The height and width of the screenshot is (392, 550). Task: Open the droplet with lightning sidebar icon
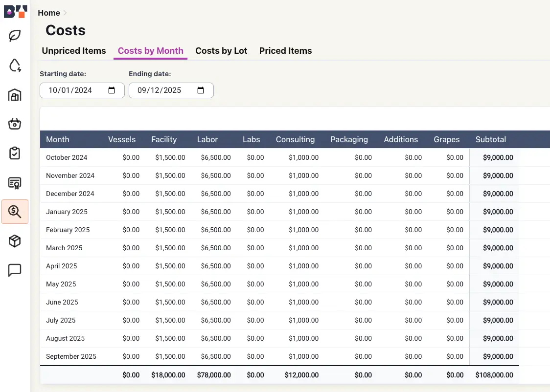[x=15, y=65]
